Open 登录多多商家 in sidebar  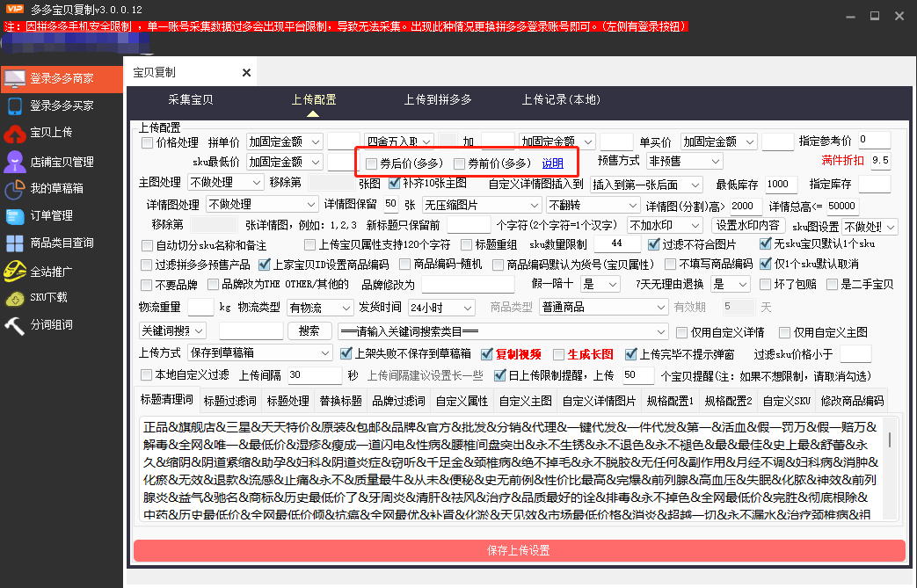[x=62, y=78]
